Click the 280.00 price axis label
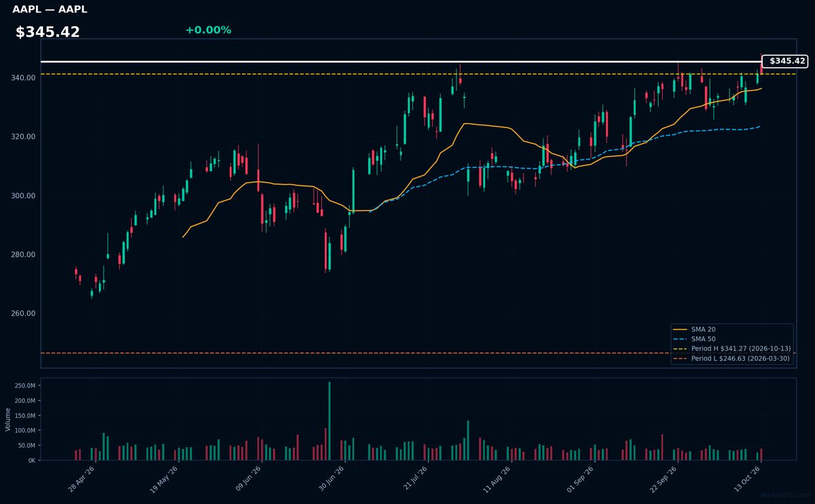Viewport: 815px width, 504px height. coord(23,255)
